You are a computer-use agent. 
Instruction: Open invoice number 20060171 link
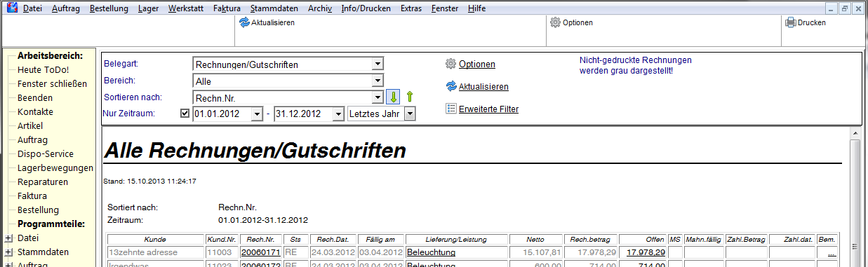(x=260, y=252)
